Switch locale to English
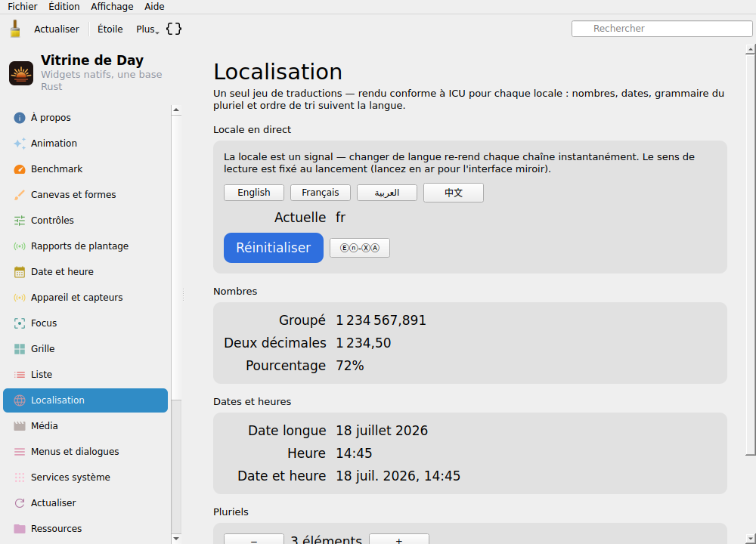The height and width of the screenshot is (544, 756). pos(253,193)
